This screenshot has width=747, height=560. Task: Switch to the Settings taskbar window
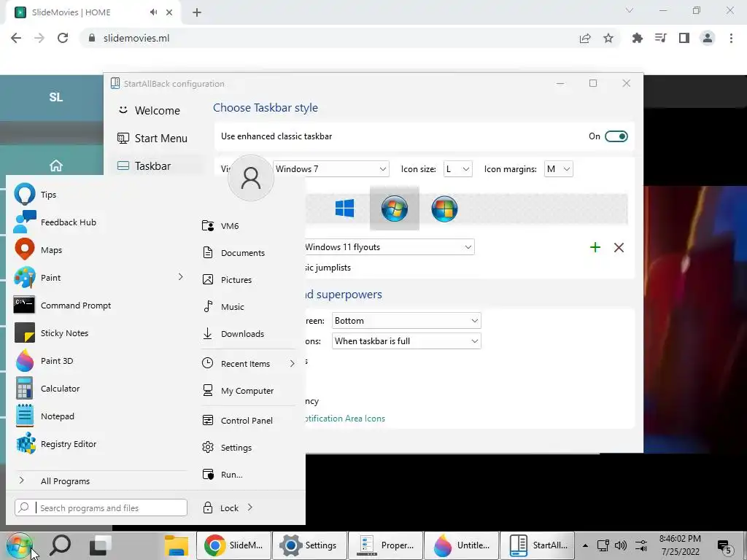pyautogui.click(x=309, y=545)
